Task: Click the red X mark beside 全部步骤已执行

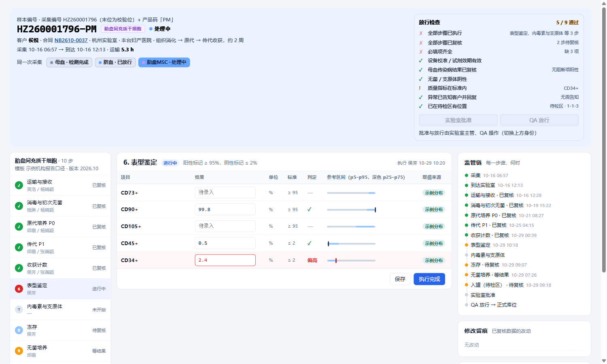Action: [x=421, y=33]
